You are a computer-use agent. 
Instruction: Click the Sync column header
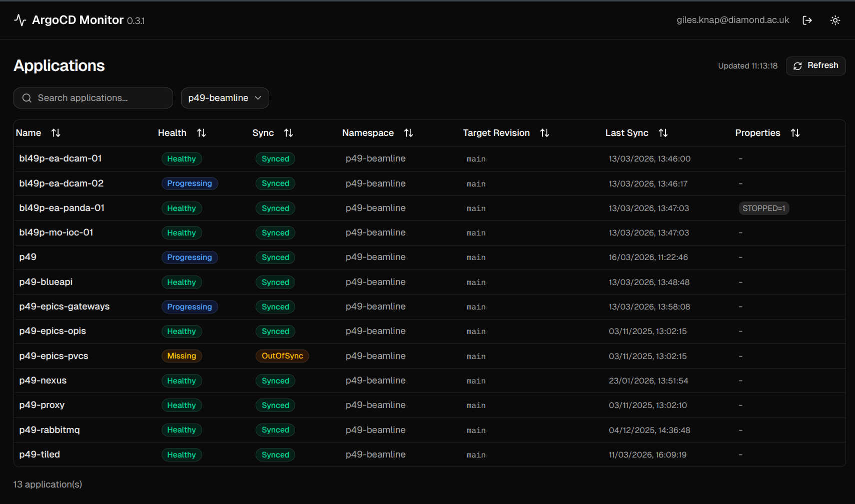[x=263, y=132]
